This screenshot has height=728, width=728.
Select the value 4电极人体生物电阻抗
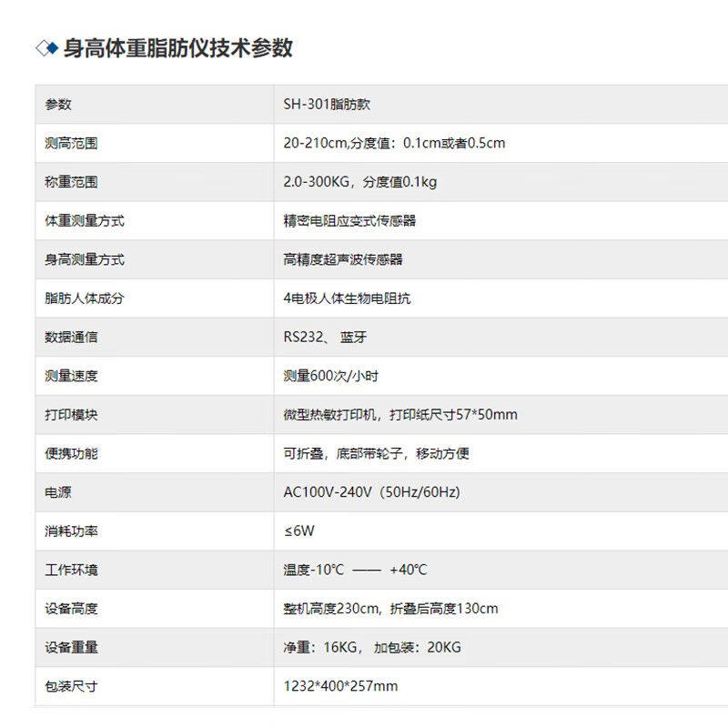(347, 298)
